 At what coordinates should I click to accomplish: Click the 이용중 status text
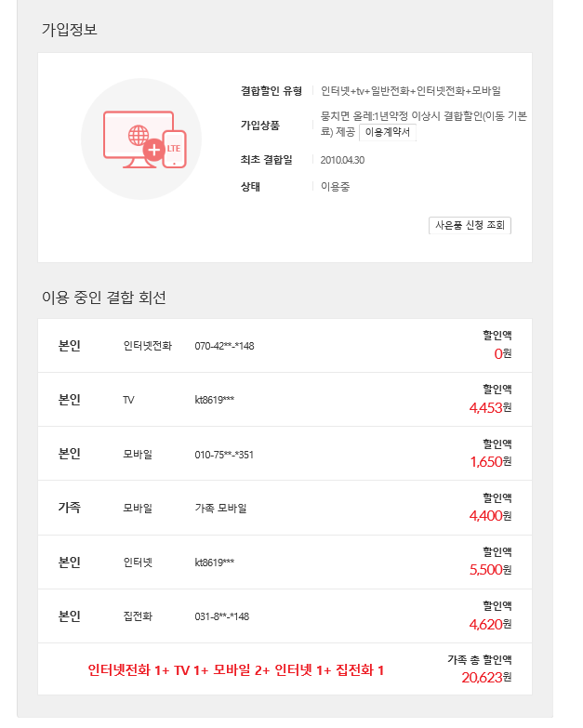coord(335,186)
